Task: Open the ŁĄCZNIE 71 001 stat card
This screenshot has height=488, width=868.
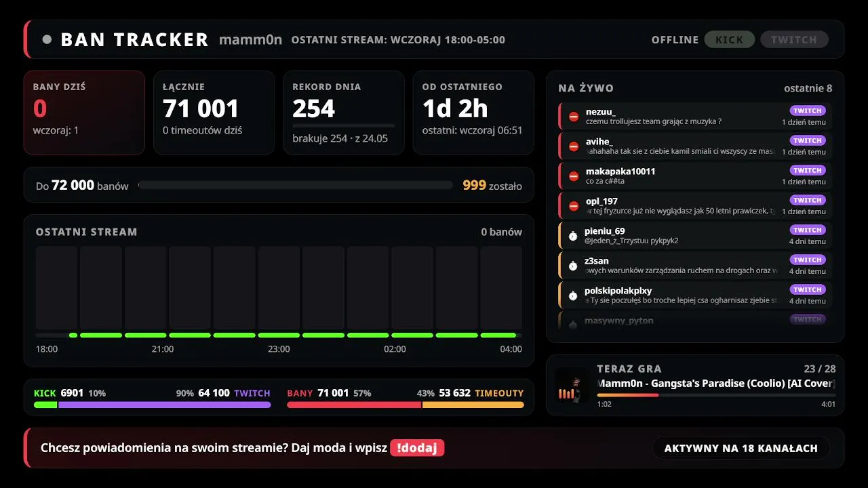Action: [214, 113]
